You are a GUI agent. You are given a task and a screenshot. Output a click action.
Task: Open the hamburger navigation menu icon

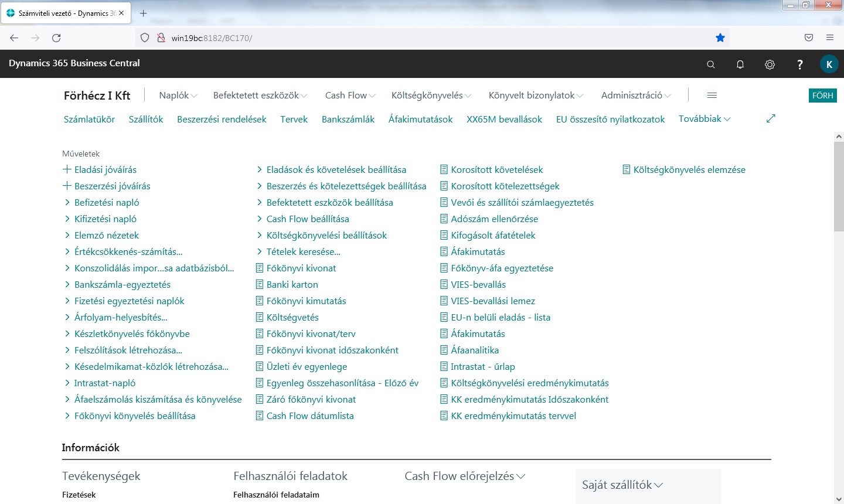click(712, 96)
